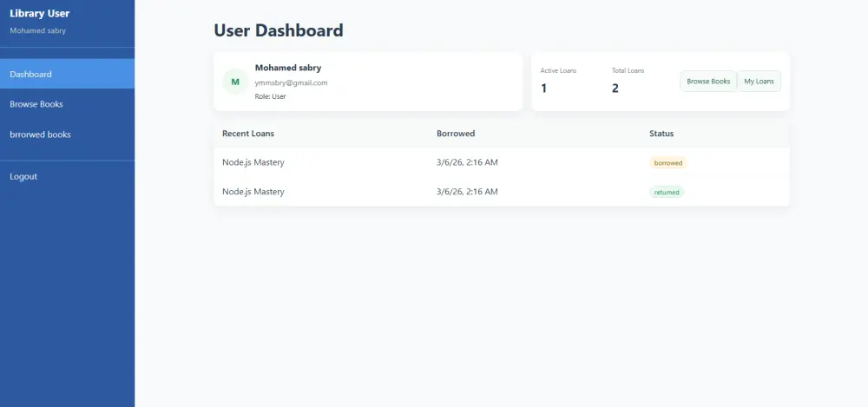
Task: Click the Status column header
Action: click(x=661, y=134)
